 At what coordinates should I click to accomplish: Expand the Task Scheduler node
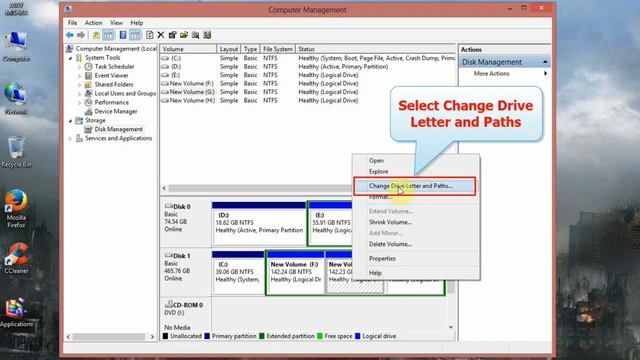[x=80, y=67]
